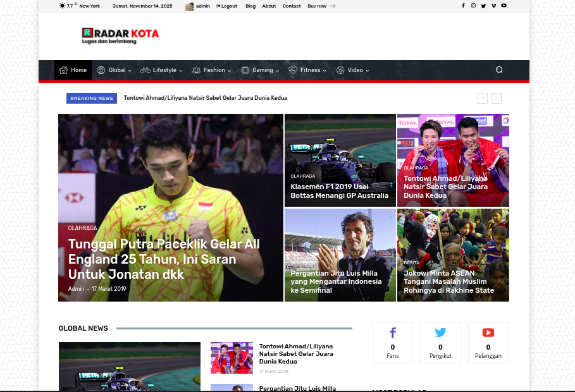The width and height of the screenshot is (575, 392).
Task: Open the Instagram icon in top bar
Action: (x=473, y=6)
